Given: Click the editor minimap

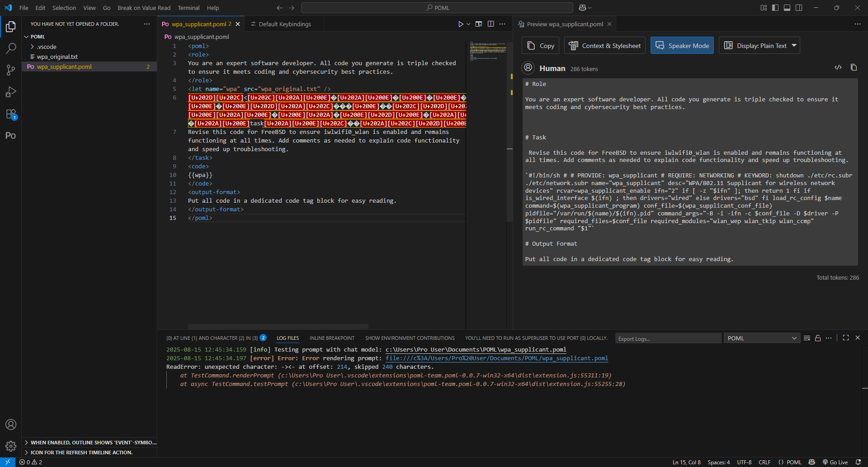Looking at the screenshot, I should point(488,52).
